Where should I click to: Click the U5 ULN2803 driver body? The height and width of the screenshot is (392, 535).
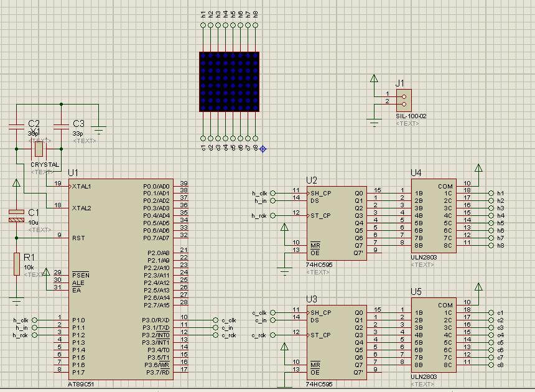(434, 335)
